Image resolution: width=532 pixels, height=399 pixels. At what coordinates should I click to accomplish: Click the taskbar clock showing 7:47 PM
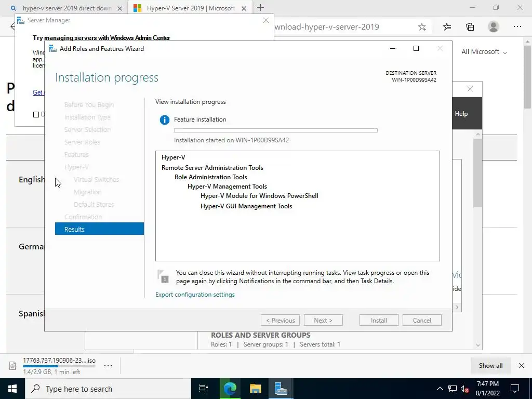488,389
